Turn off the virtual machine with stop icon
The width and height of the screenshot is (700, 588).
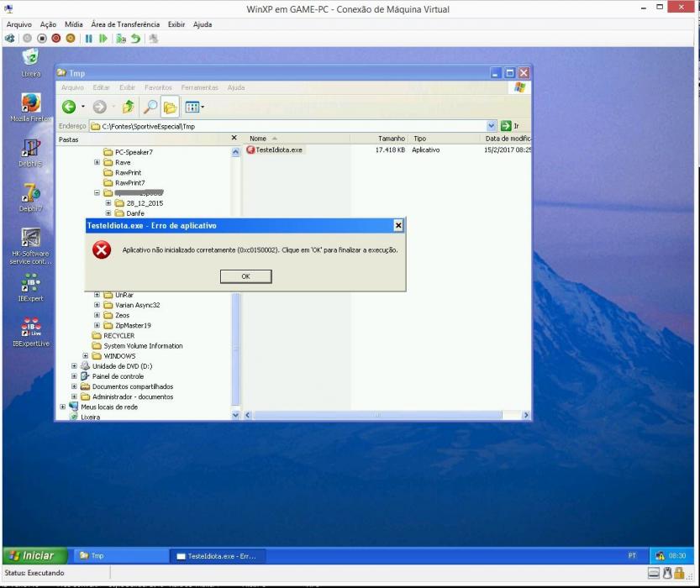[x=41, y=39]
